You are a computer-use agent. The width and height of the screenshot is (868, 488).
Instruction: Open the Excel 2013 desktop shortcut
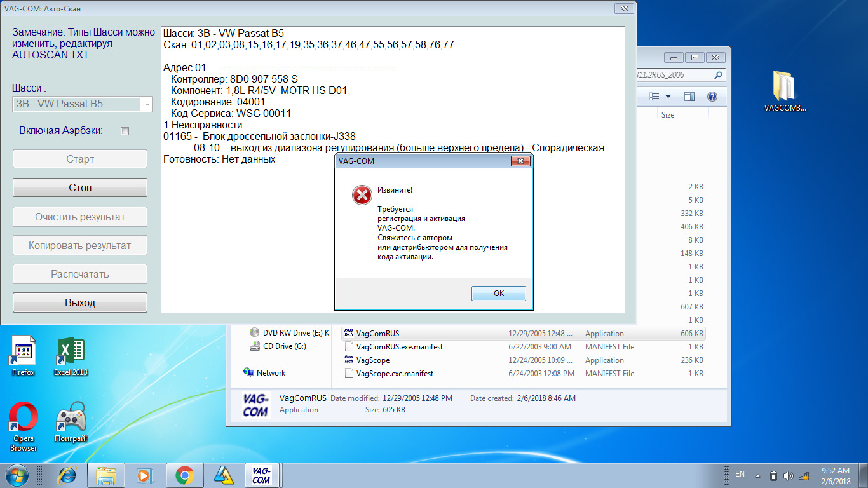point(71,355)
